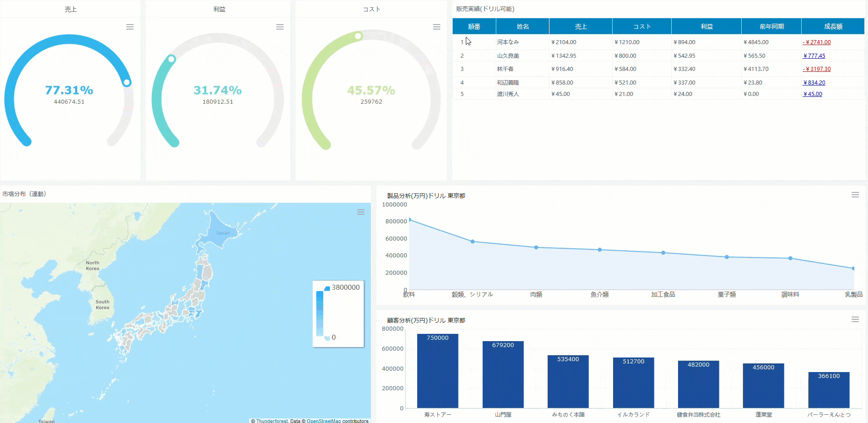Click Hokkaido region on the Japan map
This screenshot has height=423, width=868.
tap(220, 232)
